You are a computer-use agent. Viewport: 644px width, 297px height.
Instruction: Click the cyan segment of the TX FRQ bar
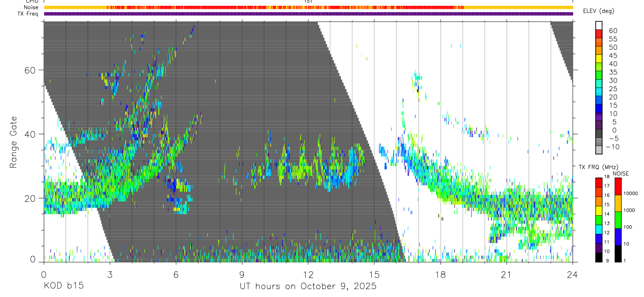tap(599, 228)
